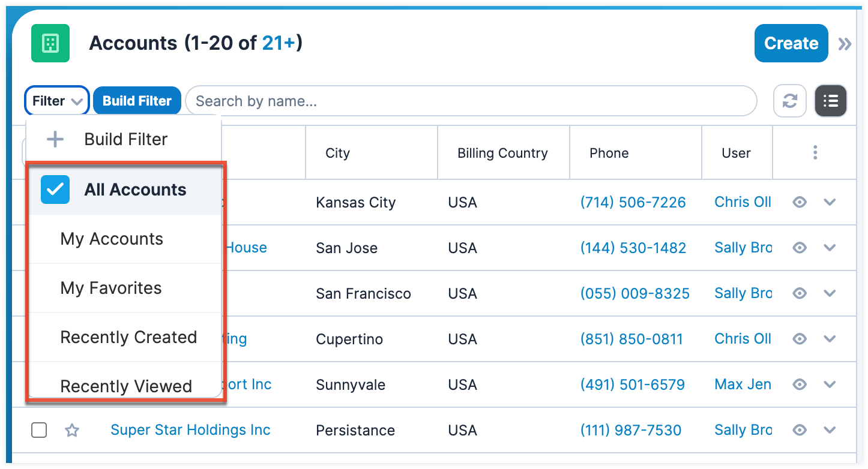This screenshot has height=469, width=868.
Task: Favorite Super Star Holdings Inc with star
Action: point(72,430)
